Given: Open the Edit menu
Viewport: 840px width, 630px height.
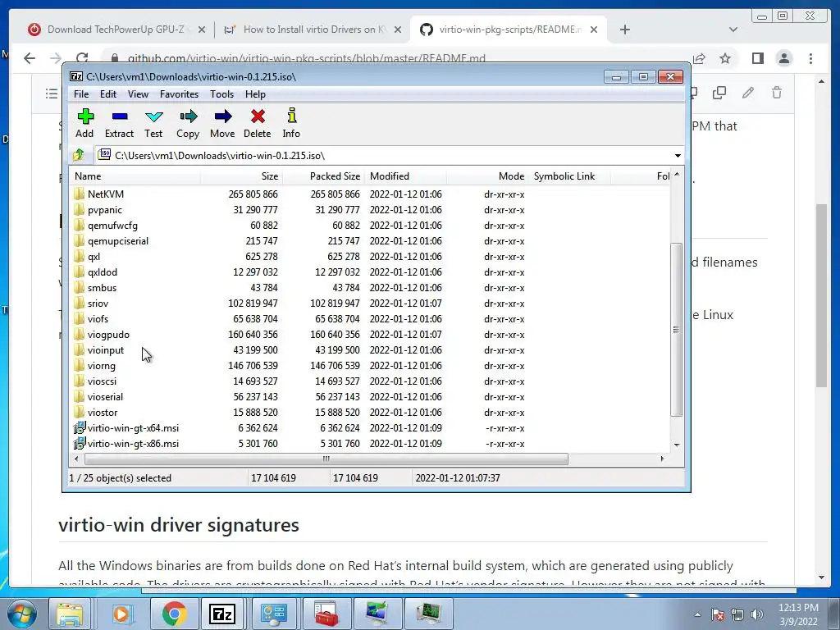Looking at the screenshot, I should point(107,94).
